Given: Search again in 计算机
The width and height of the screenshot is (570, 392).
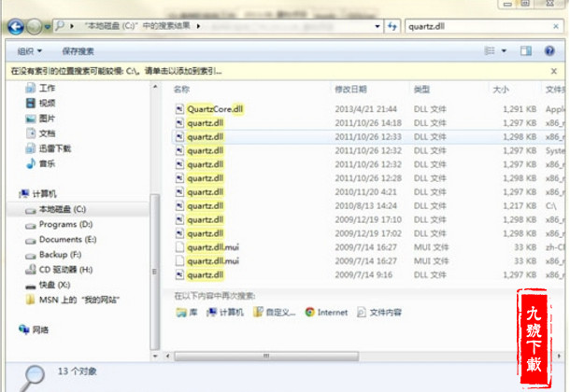Looking at the screenshot, I should pyautogui.click(x=225, y=313).
